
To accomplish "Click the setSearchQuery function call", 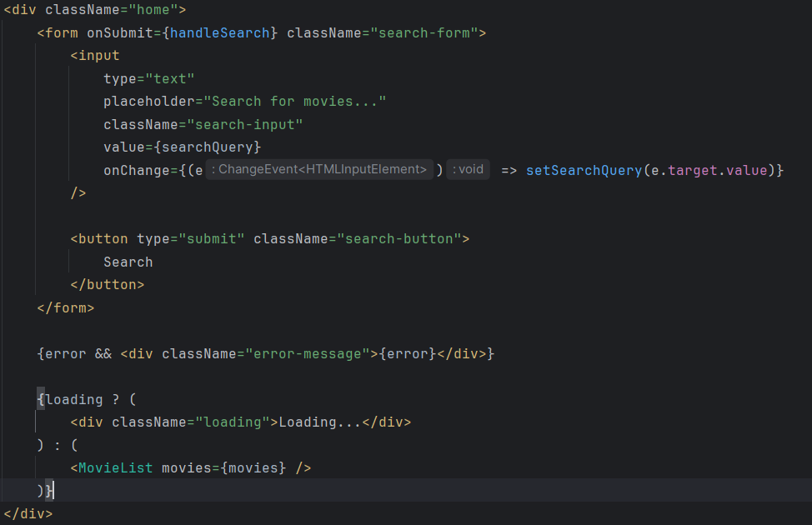I will coord(584,170).
